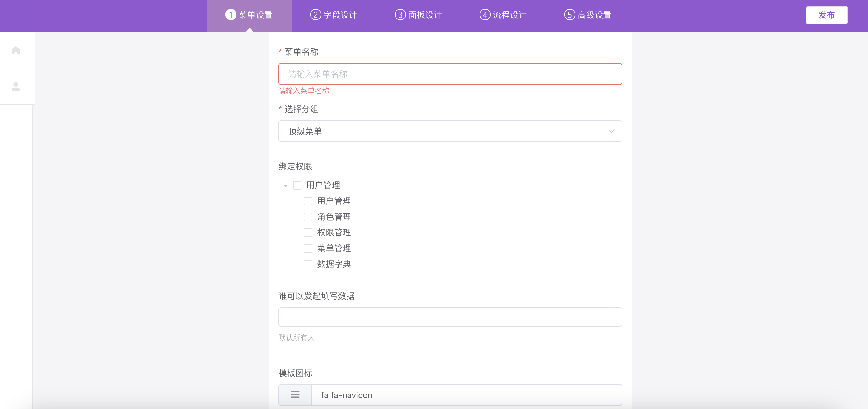Click the 菜单管理 tree label
Screen dimensions: 868x409
tap(334, 248)
